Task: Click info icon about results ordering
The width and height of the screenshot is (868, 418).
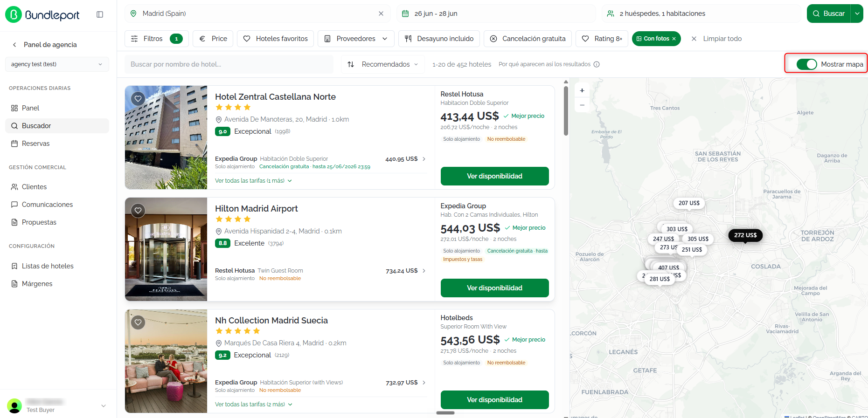Action: click(x=597, y=64)
